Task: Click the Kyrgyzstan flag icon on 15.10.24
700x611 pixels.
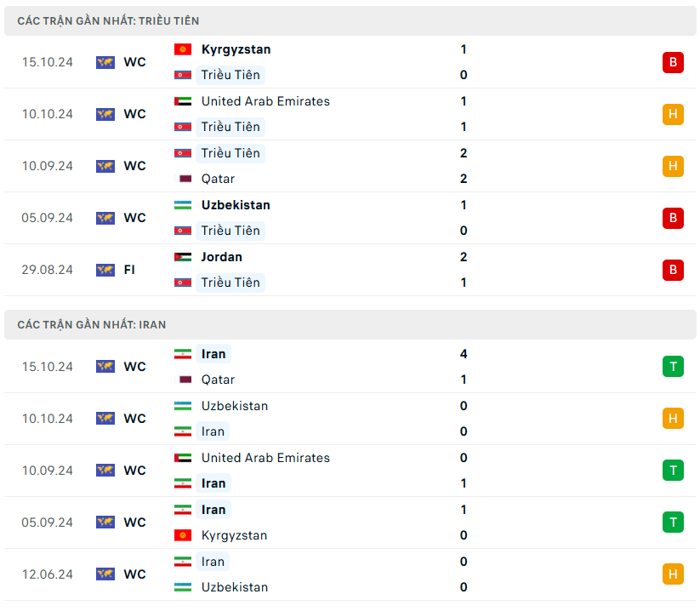Action: coord(182,49)
